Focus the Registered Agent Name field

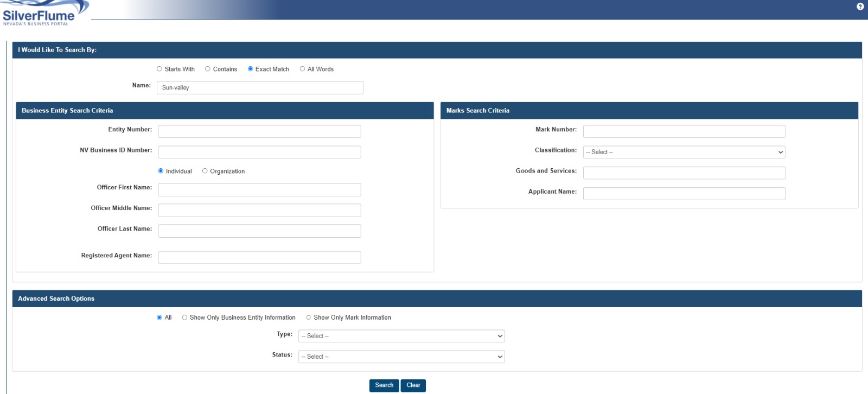click(x=260, y=257)
